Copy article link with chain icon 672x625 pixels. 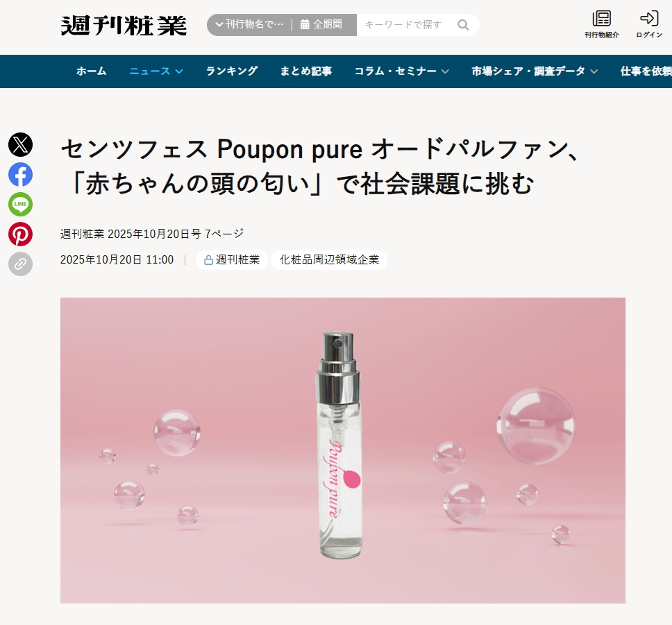click(21, 264)
